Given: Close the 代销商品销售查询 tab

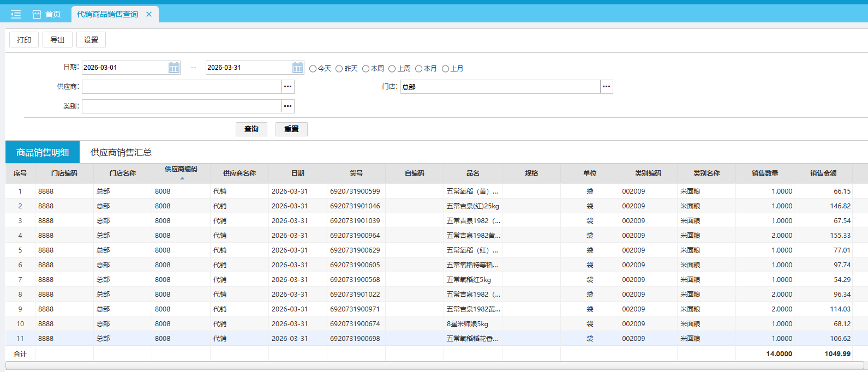Looking at the screenshot, I should pos(149,14).
